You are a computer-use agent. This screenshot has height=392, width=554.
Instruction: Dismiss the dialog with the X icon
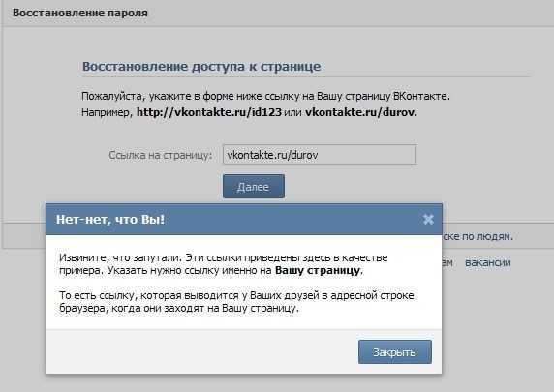pos(428,220)
